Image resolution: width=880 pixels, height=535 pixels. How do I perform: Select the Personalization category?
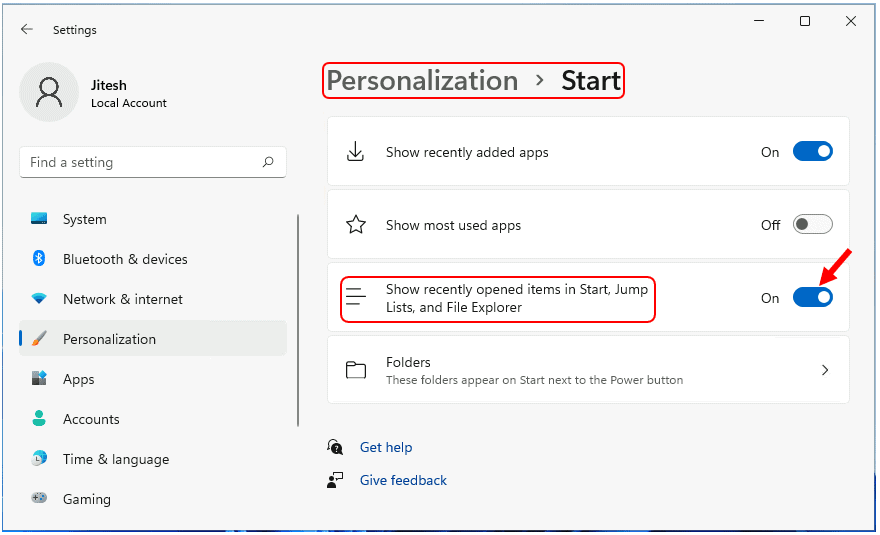(x=153, y=339)
